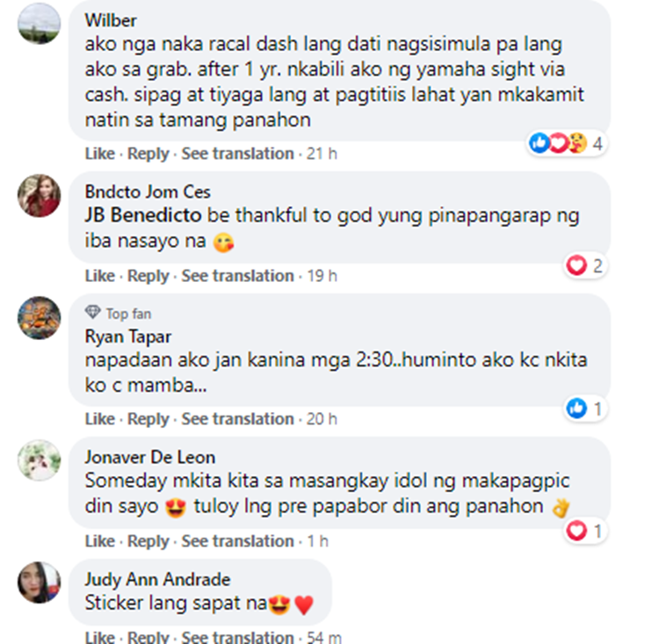The height and width of the screenshot is (644, 659).
Task: View heart reactions on Bndcto Jom Ces comment
Action: pyautogui.click(x=584, y=265)
